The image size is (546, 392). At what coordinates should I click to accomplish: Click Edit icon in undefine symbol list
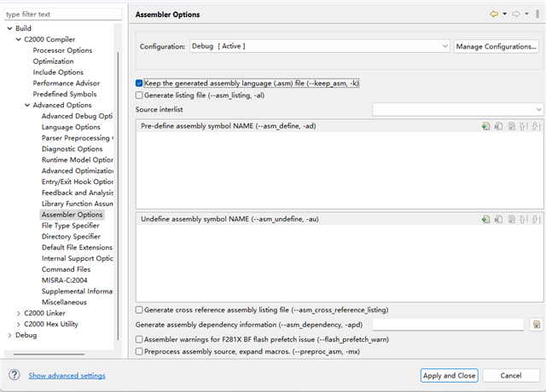511,219
